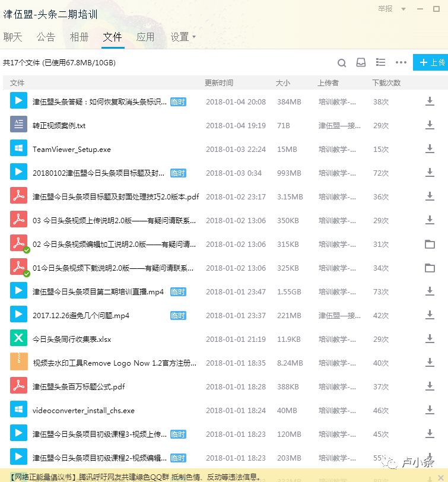Download TeamViewer_Setup.exe
Image resolution: width=448 pixels, height=482 pixels.
point(430,149)
